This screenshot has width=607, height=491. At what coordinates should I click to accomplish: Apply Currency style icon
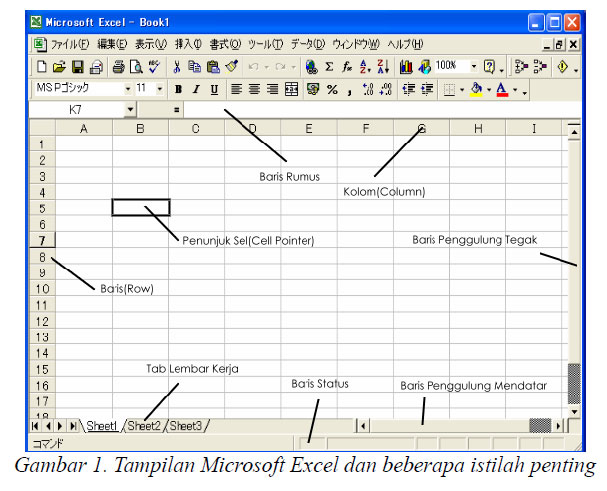313,89
